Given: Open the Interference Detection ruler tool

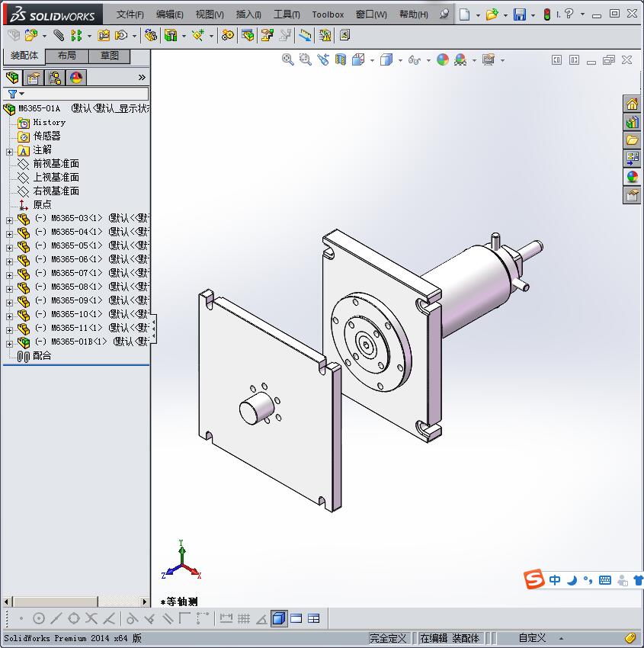Looking at the screenshot, I should click(x=306, y=36).
